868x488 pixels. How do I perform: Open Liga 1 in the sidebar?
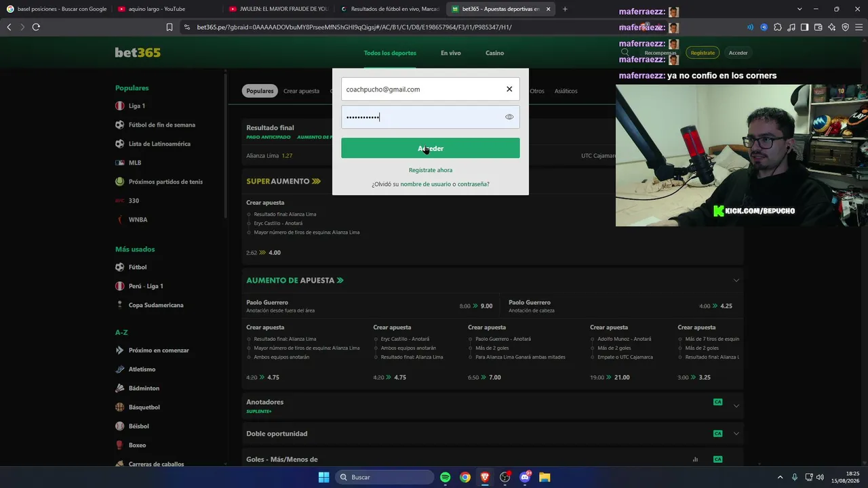(137, 106)
